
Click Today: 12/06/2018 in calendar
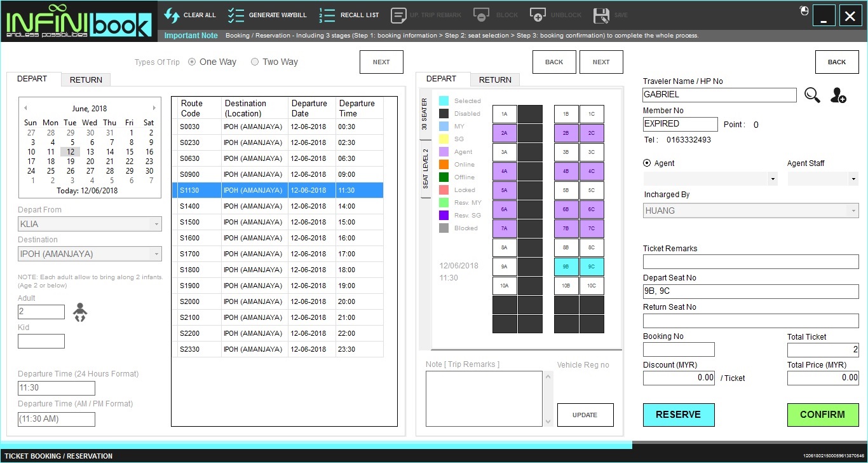pos(87,190)
